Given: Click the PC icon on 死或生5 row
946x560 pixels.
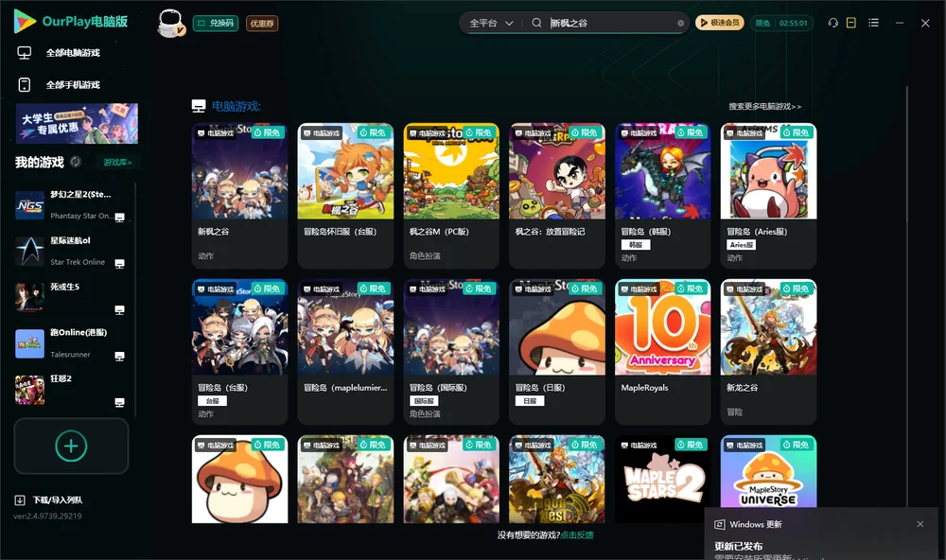Looking at the screenshot, I should [x=119, y=310].
